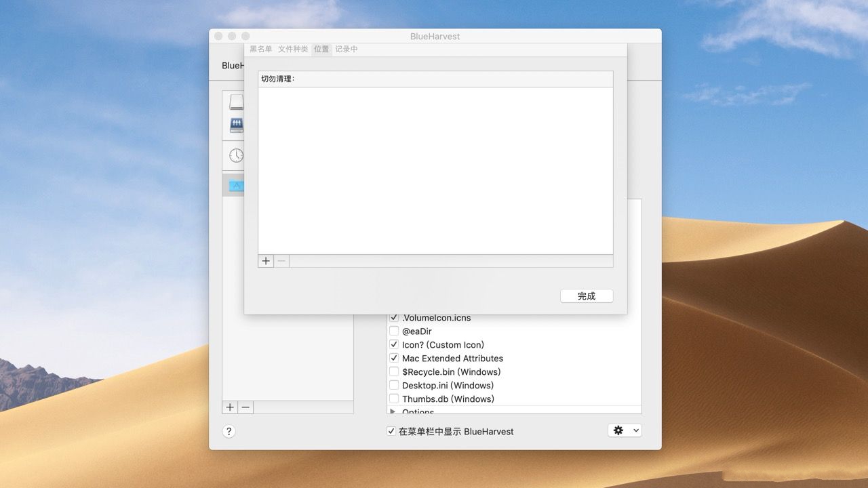Click the sheet's minus remove button

tap(281, 261)
